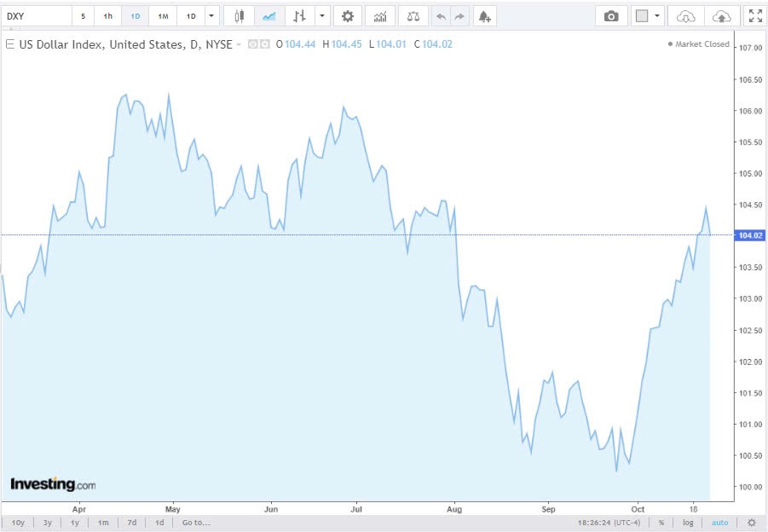Enable percentage scale mode
Image resolution: width=768 pixels, height=532 pixels.
(x=661, y=523)
